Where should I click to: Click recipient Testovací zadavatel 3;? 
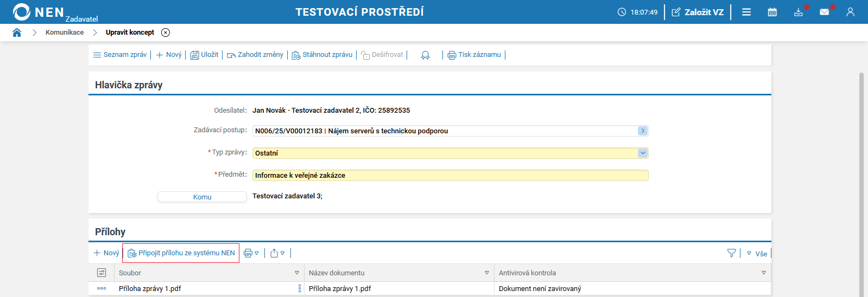pos(287,196)
